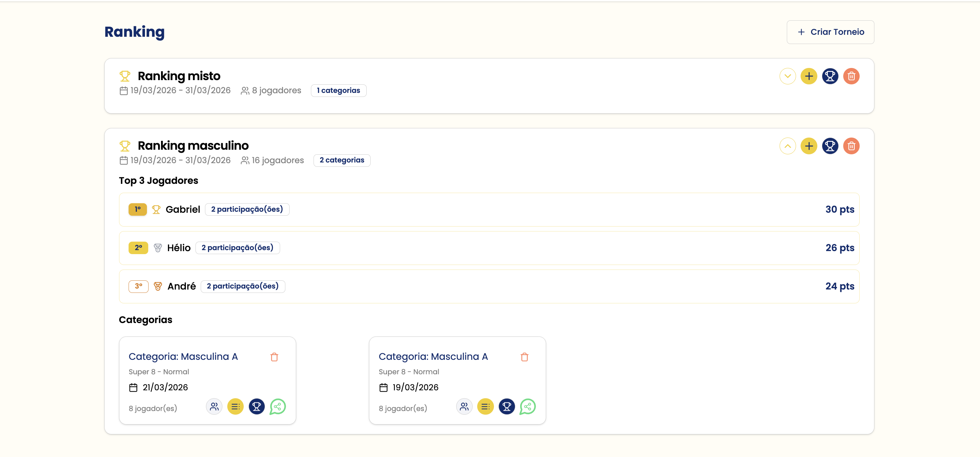Delete Ranking masculino with orange trash icon

coord(851,146)
